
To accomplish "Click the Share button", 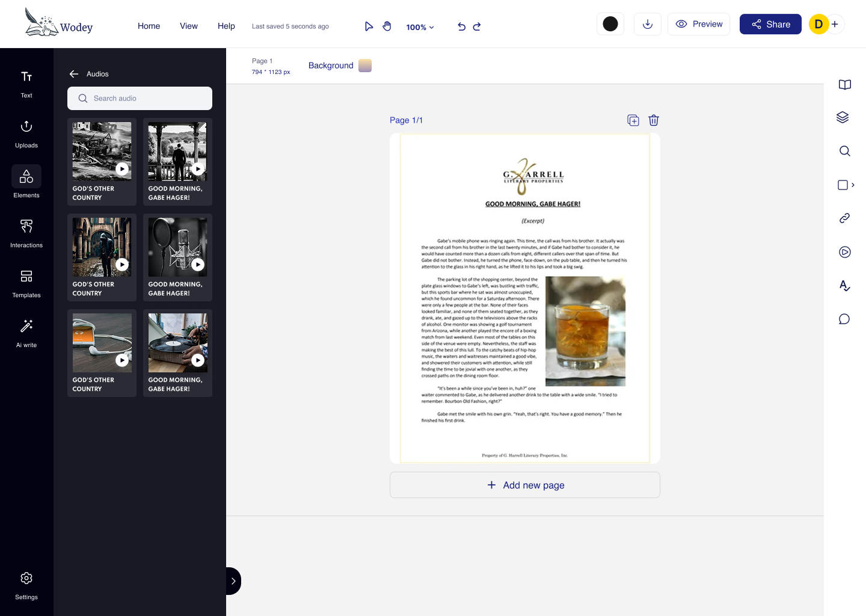I will click(x=770, y=24).
